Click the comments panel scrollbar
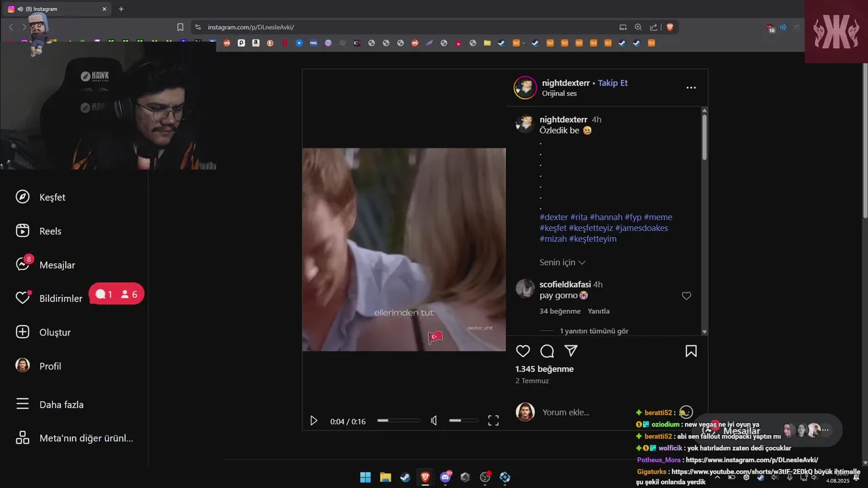The image size is (868, 488). (x=705, y=137)
